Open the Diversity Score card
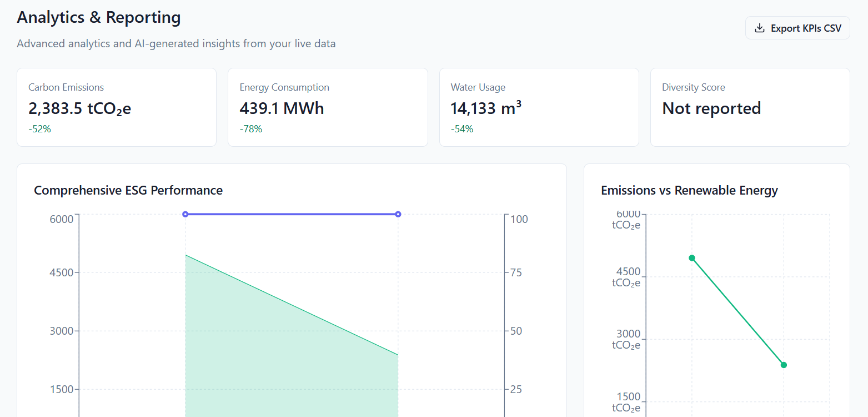The height and width of the screenshot is (417, 868). [x=750, y=107]
